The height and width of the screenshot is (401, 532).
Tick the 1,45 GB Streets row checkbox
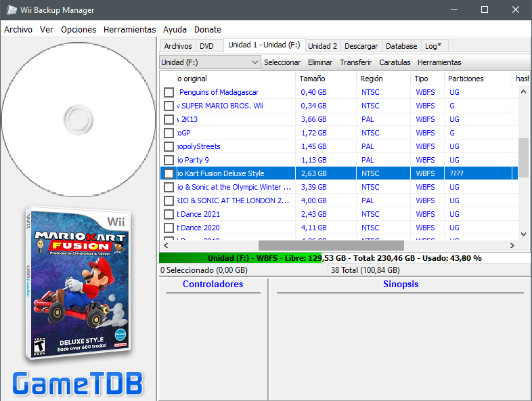[x=169, y=147]
